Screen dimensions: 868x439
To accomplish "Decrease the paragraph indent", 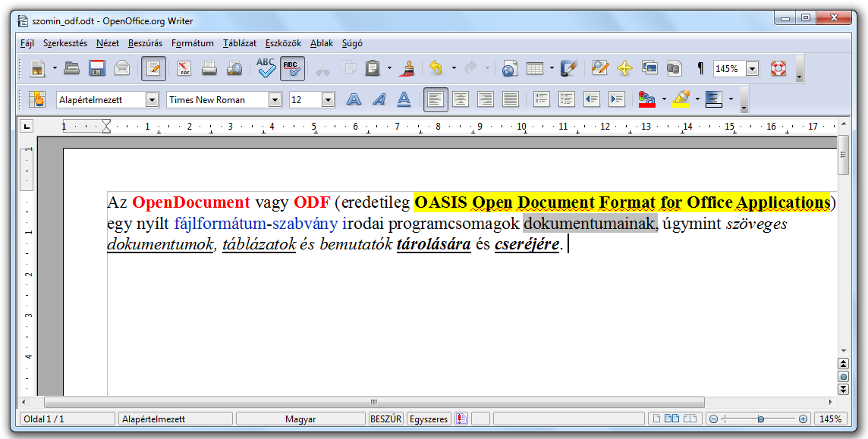I will click(592, 99).
